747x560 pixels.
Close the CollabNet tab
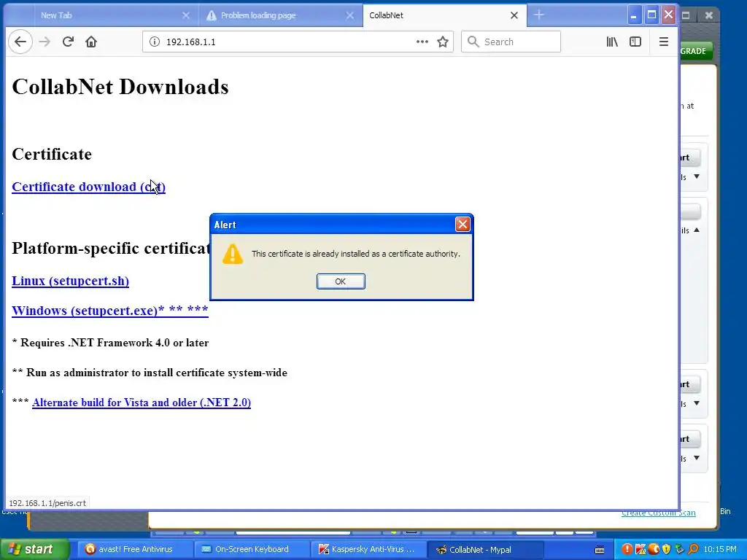514,15
